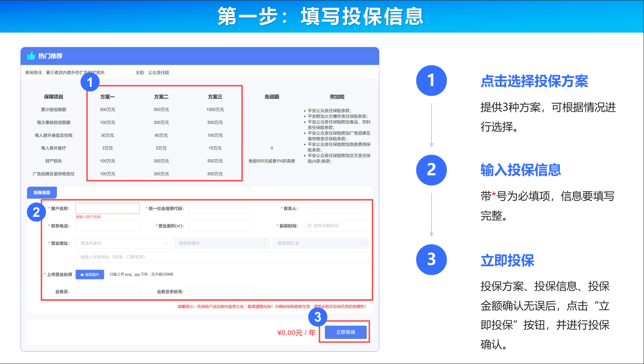Click the 选择图片 upload button

90,275
